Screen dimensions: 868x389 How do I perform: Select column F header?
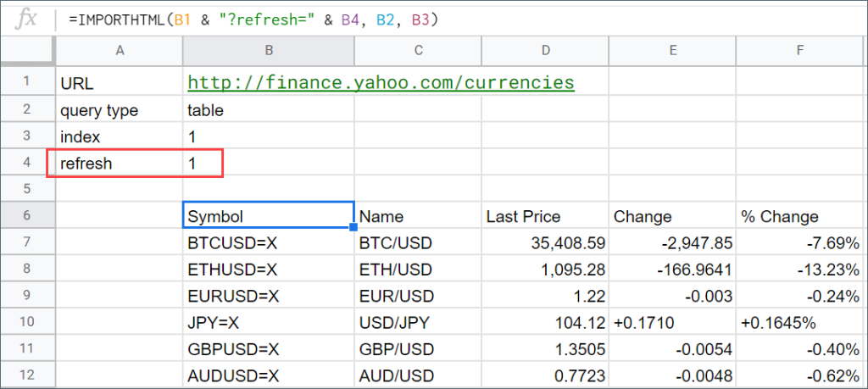tap(800, 51)
